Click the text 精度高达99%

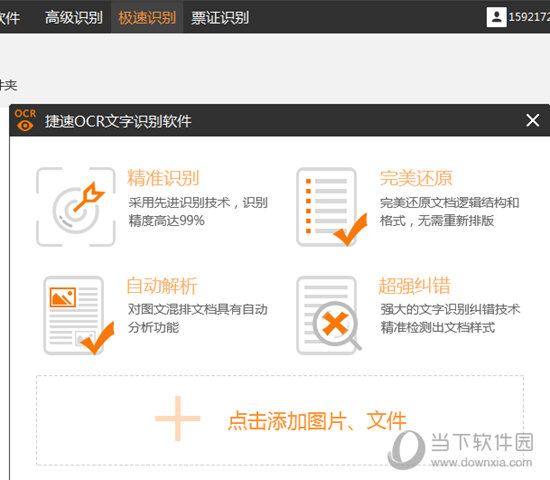[167, 221]
